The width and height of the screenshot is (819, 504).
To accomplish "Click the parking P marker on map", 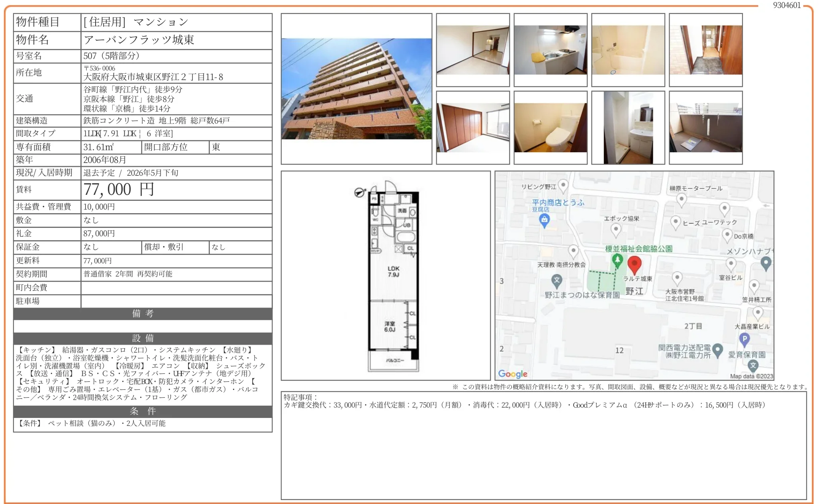I will [744, 339].
